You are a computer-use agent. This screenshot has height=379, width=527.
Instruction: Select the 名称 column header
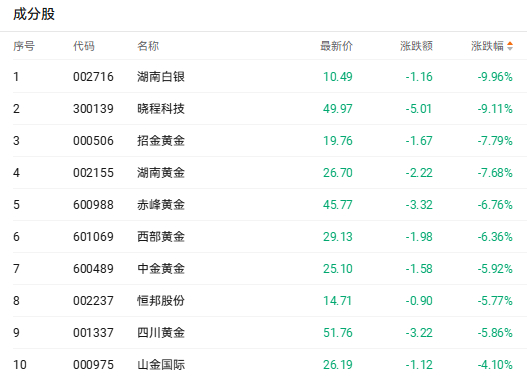coord(148,46)
